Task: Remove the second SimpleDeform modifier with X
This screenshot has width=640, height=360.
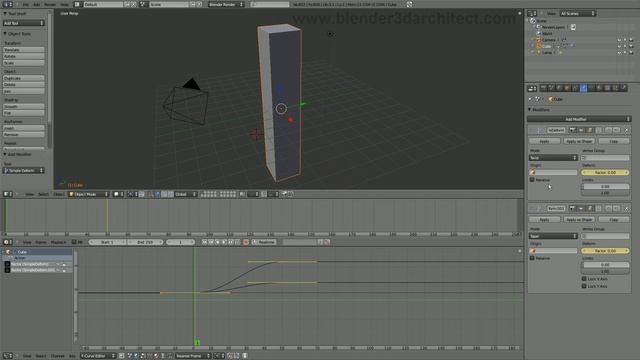Action: 627,209
